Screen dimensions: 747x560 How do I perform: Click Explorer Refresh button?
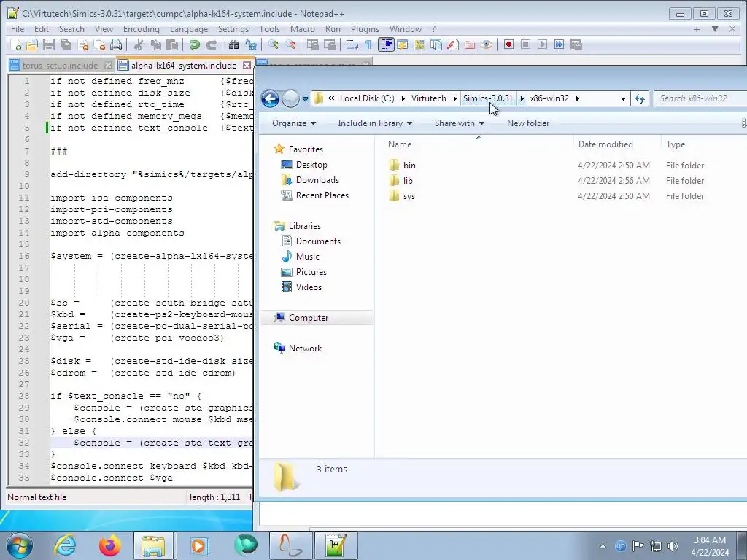coord(639,98)
